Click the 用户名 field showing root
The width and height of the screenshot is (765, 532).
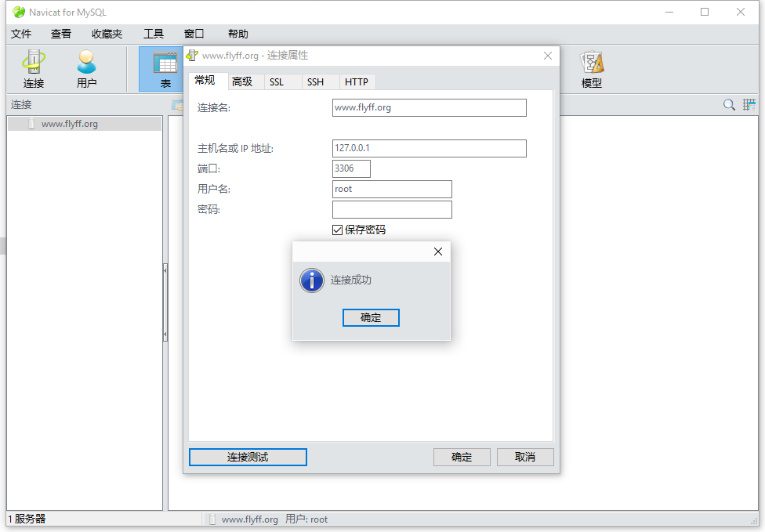click(392, 189)
